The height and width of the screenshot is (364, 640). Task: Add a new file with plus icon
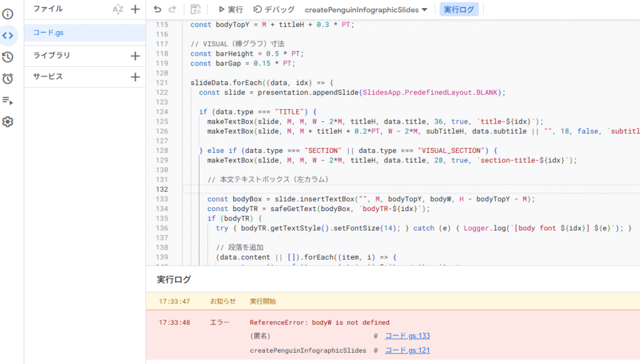[x=134, y=9]
